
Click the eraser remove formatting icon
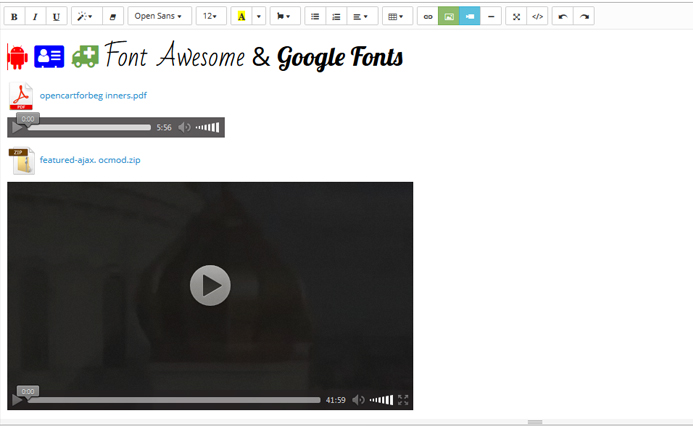pos(113,16)
